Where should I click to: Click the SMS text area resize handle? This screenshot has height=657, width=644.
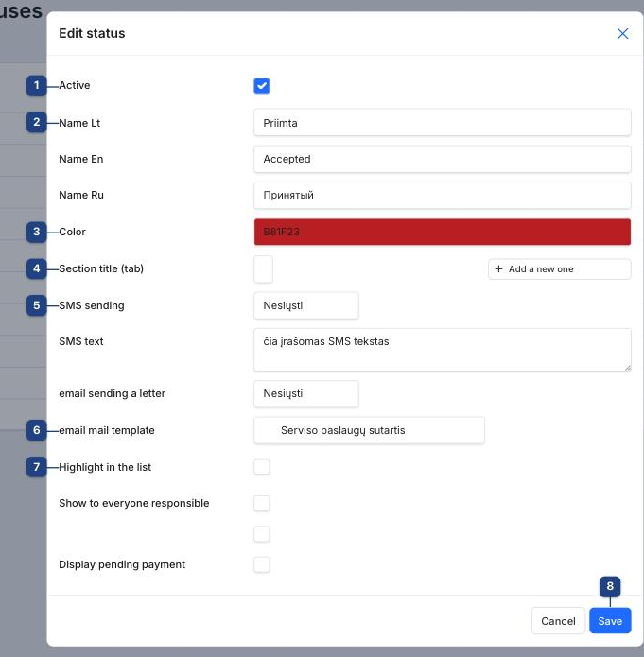[x=627, y=368]
